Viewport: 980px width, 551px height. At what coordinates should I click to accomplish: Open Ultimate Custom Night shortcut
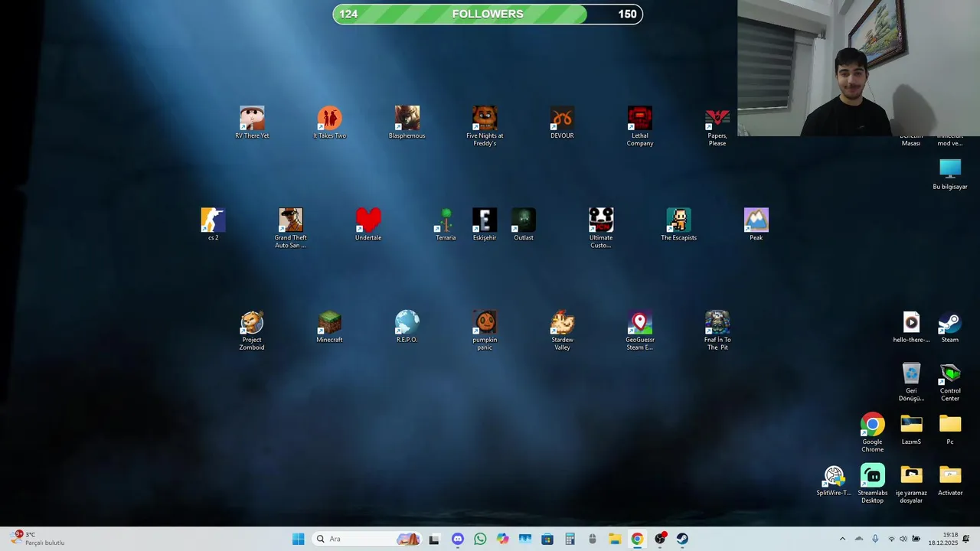tap(601, 228)
